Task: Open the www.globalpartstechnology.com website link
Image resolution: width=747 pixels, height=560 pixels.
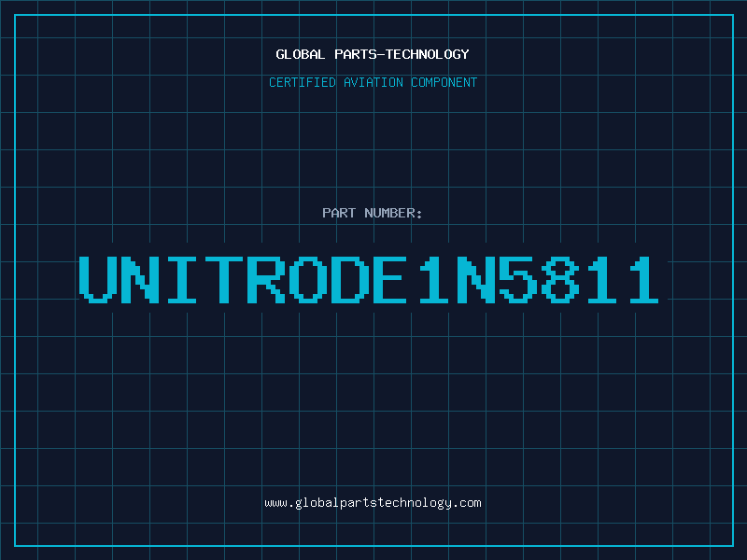Action: pyautogui.click(x=373, y=503)
